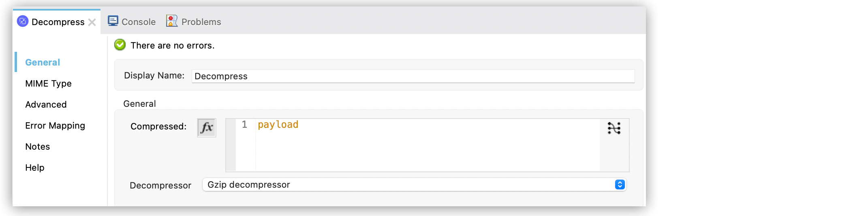Click the Console monitor icon

coord(113,21)
